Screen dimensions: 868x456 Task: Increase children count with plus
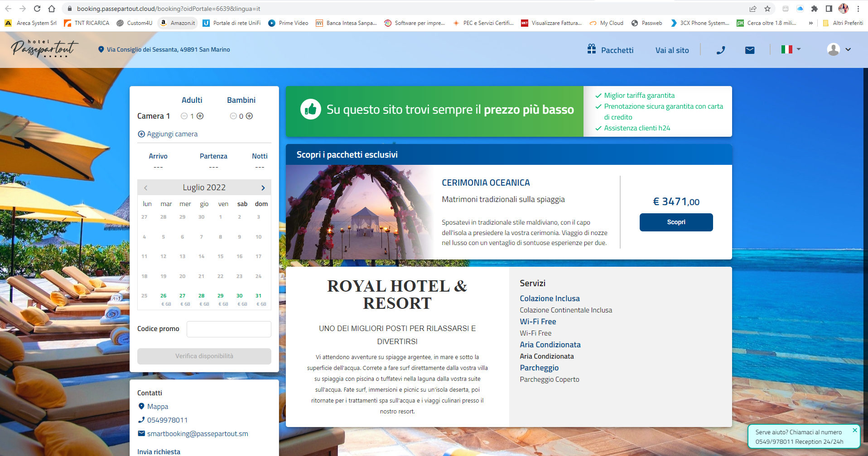point(249,116)
